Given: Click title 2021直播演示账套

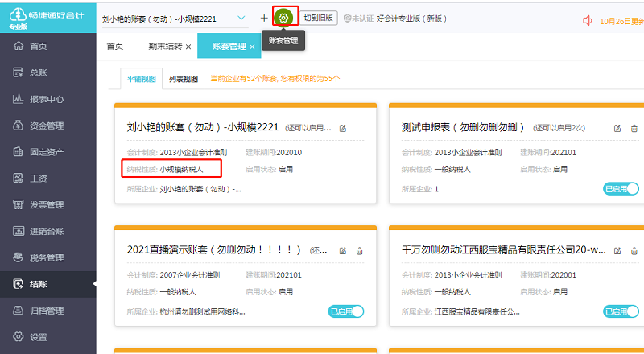Looking at the screenshot, I should click(214, 249).
